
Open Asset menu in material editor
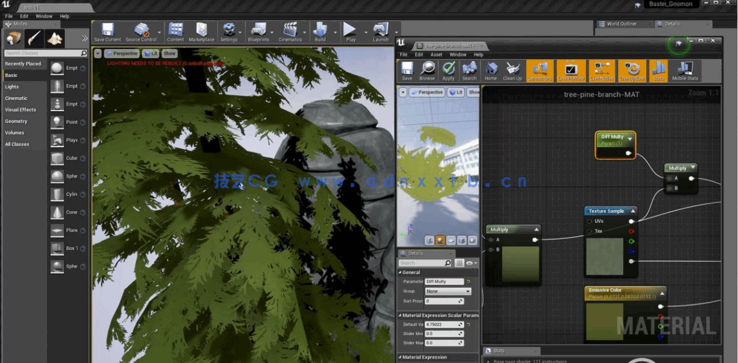point(436,55)
